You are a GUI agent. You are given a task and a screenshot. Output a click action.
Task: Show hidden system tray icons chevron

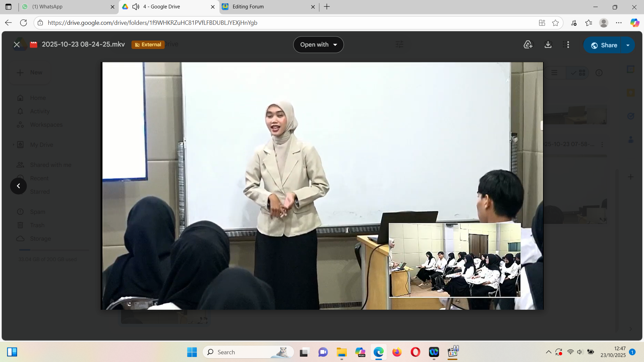548,352
